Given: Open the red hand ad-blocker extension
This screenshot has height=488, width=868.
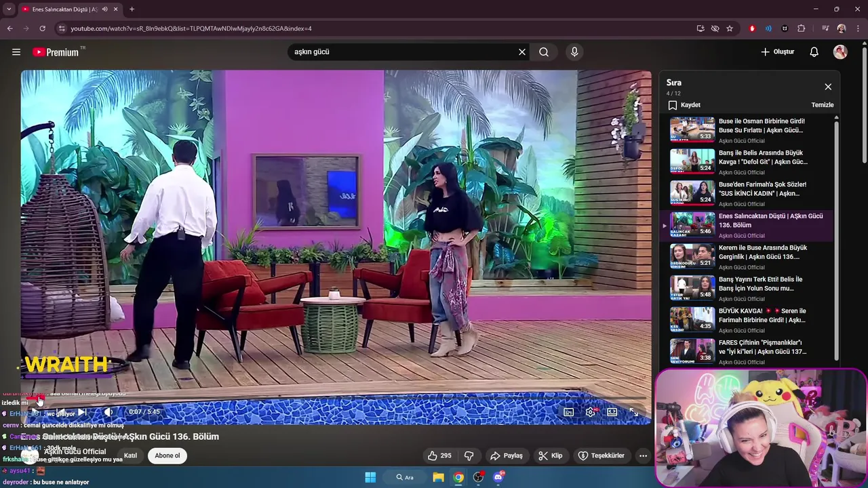Looking at the screenshot, I should click(x=752, y=28).
